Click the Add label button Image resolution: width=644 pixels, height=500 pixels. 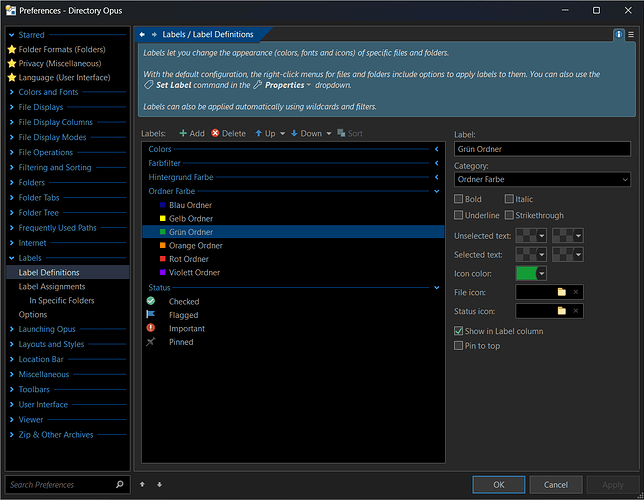click(191, 133)
